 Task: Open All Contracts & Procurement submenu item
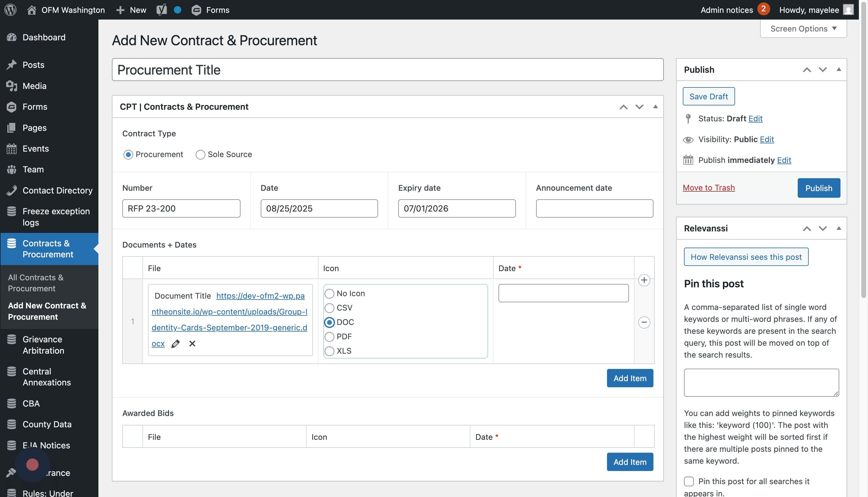tap(35, 283)
